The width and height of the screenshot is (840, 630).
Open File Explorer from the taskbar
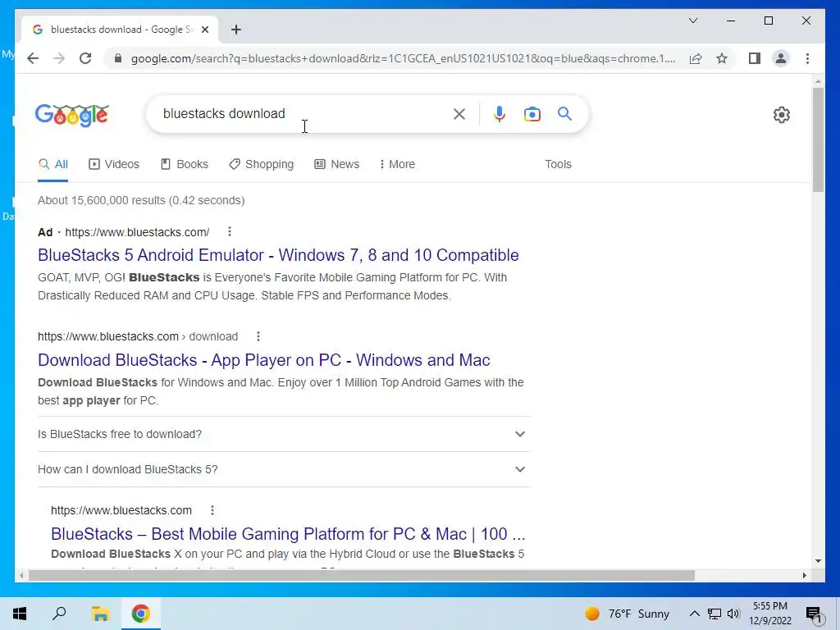(x=100, y=614)
